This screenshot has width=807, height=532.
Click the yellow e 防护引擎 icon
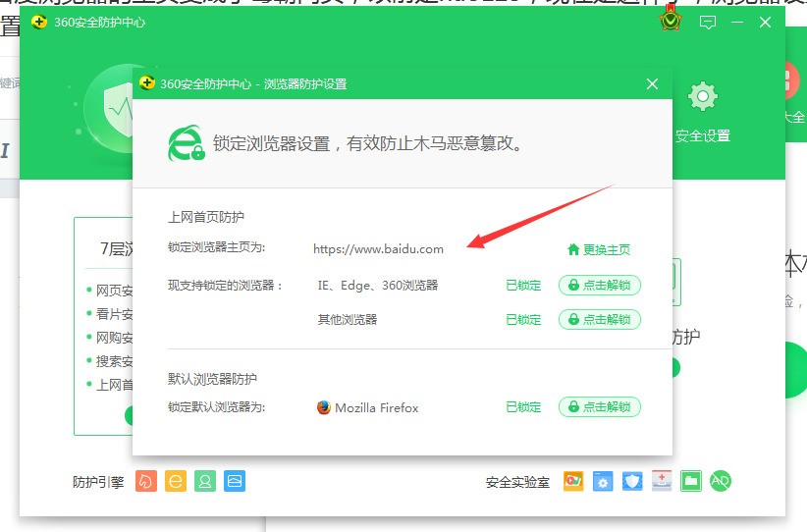[176, 481]
